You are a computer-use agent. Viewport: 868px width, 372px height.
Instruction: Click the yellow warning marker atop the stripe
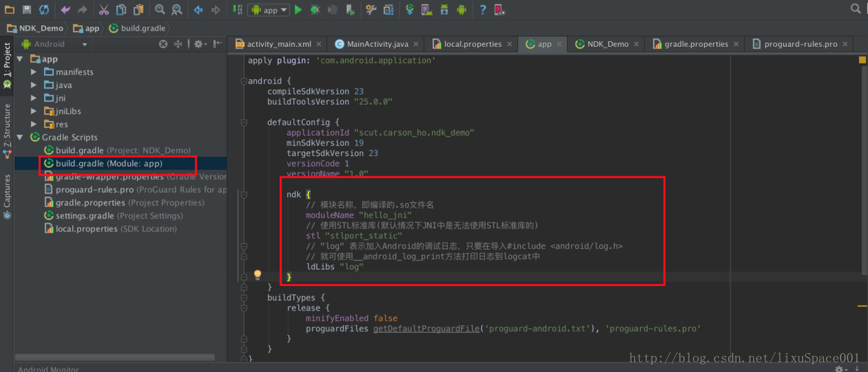(x=862, y=60)
